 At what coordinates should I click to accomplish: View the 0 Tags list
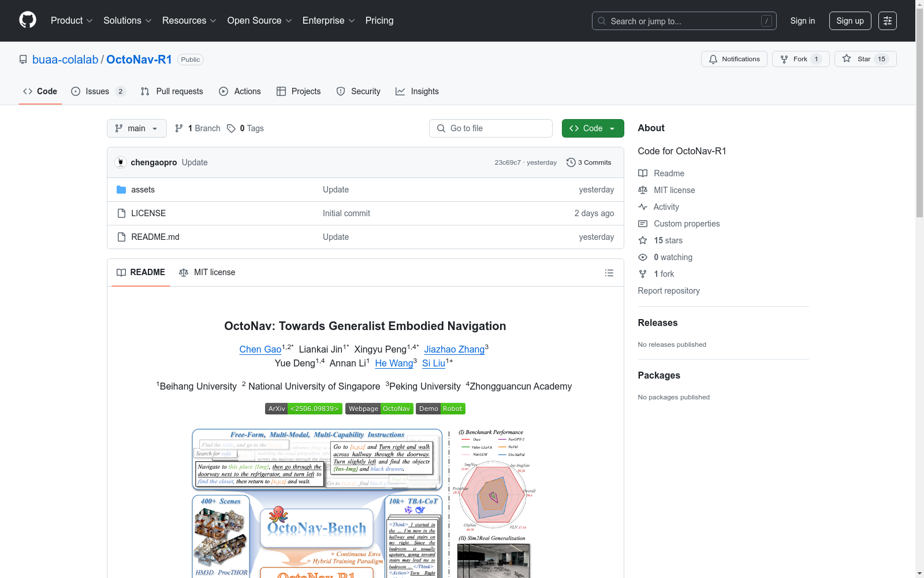(x=245, y=128)
